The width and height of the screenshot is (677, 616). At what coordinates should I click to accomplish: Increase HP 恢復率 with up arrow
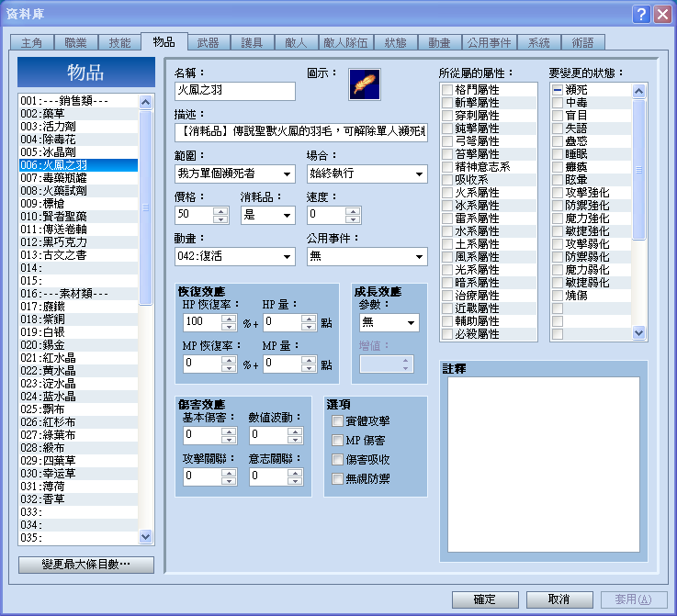tap(229, 319)
